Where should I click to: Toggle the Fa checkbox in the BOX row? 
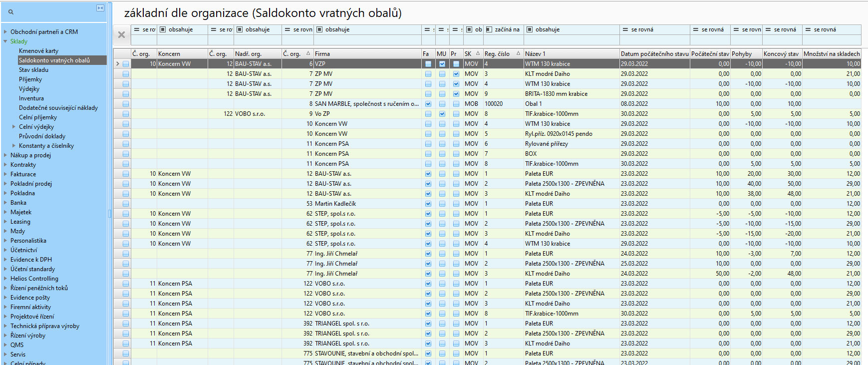pyautogui.click(x=428, y=154)
